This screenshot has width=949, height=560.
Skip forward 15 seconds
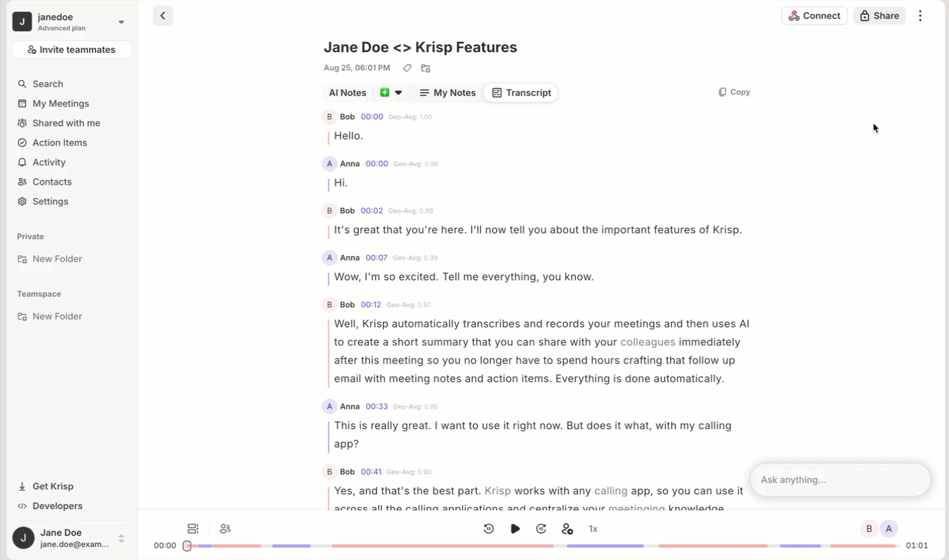click(541, 529)
